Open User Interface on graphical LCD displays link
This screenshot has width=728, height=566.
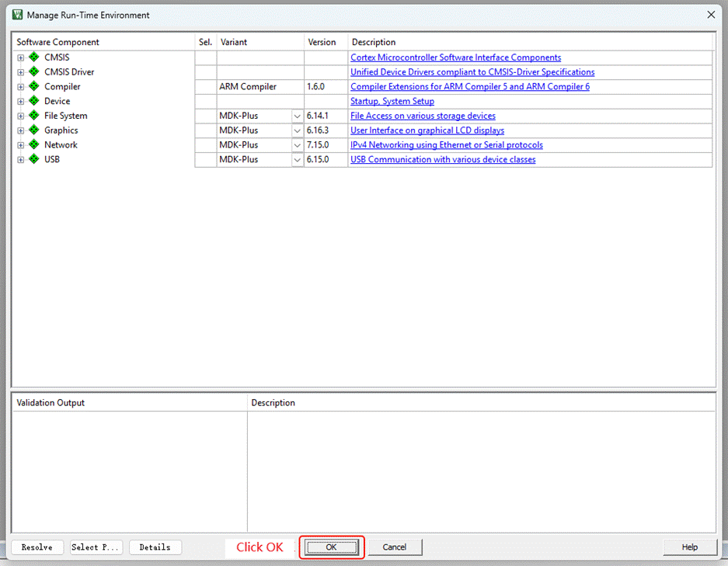click(x=427, y=130)
